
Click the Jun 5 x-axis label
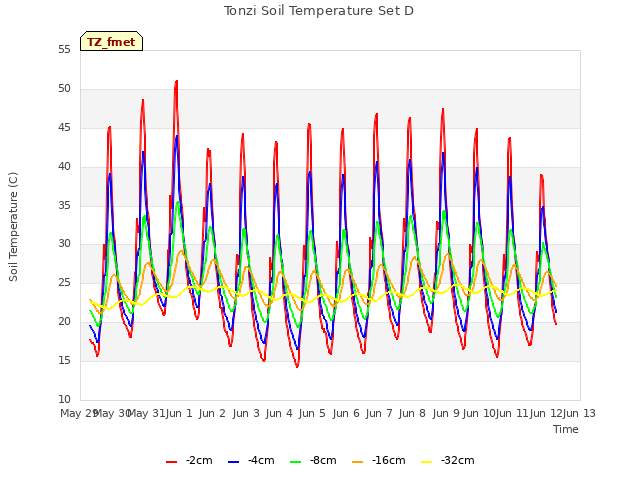click(312, 413)
